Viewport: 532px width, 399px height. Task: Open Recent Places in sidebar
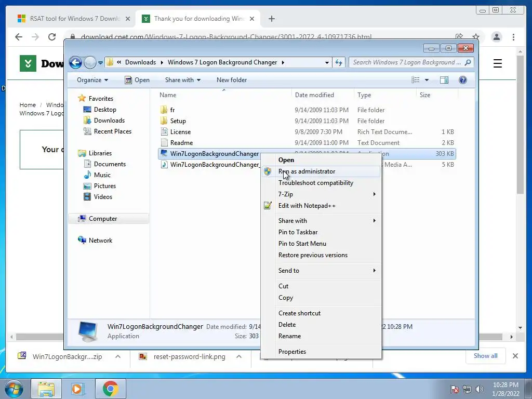tap(112, 131)
